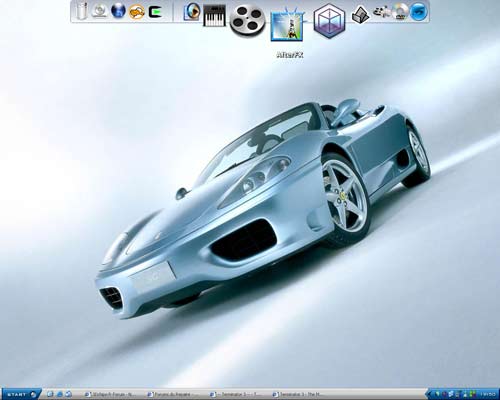Click the third quick launch taskbar icon
Image resolution: width=500 pixels, height=400 pixels.
pyautogui.click(x=68, y=394)
